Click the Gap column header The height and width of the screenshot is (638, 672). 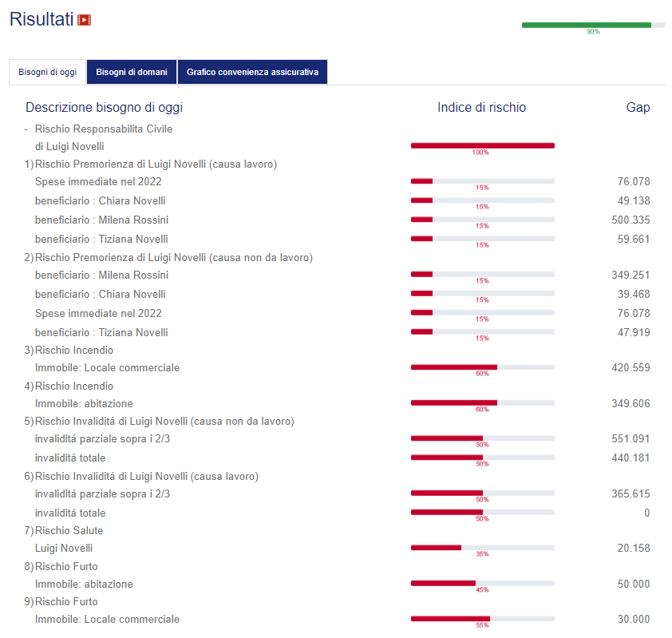[638, 107]
